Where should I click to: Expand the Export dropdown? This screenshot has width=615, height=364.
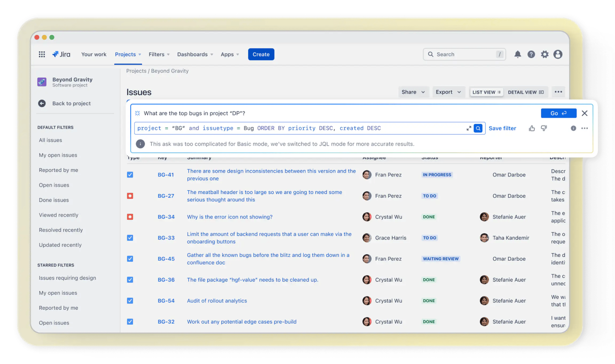pyautogui.click(x=448, y=92)
